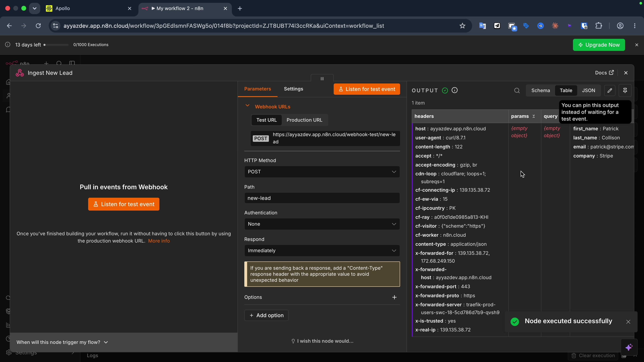Click the output info icon

point(455,90)
